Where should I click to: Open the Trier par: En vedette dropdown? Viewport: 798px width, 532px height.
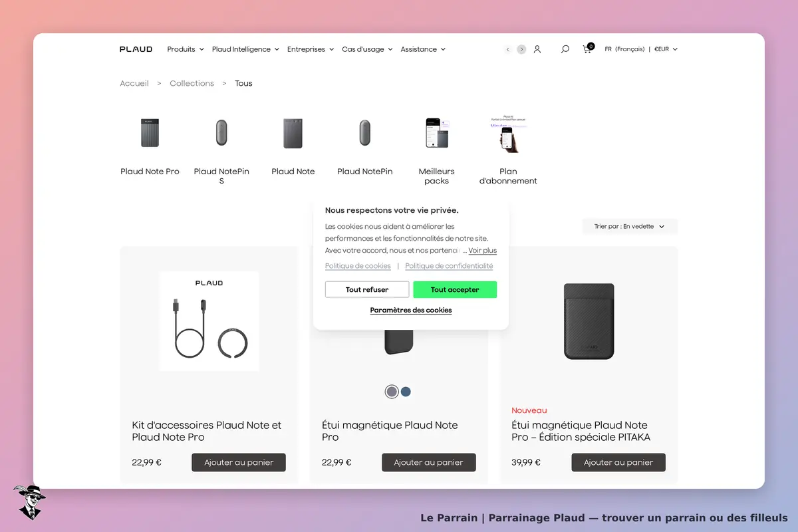630,227
